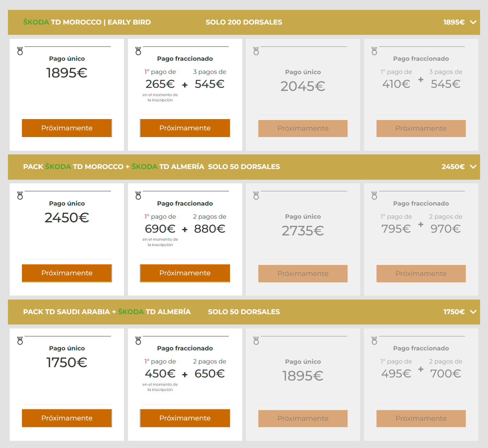The width and height of the screenshot is (488, 448).
Task: Click the 970€ installment amount
Action: coord(445,229)
